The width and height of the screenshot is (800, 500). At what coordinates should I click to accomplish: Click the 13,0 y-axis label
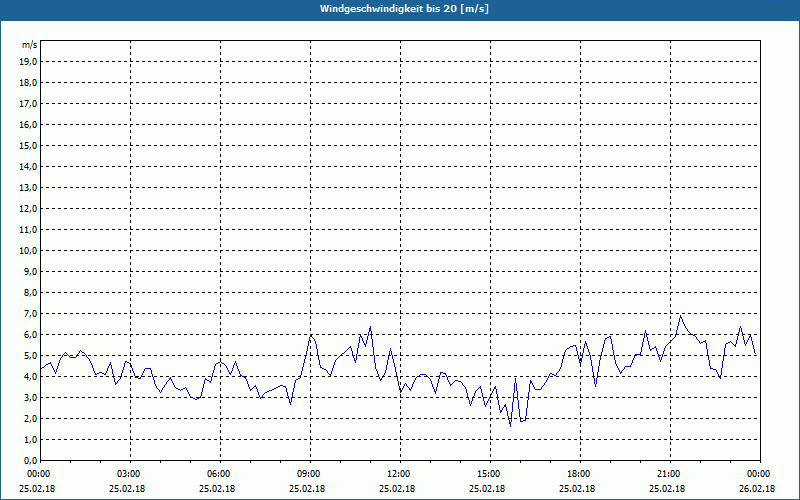coord(28,188)
